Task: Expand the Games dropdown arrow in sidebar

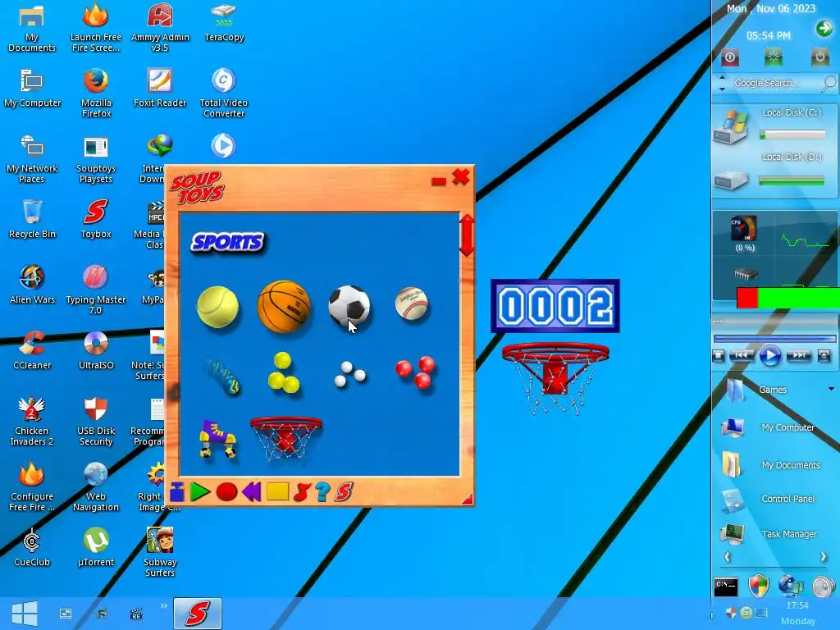Action: [832, 389]
